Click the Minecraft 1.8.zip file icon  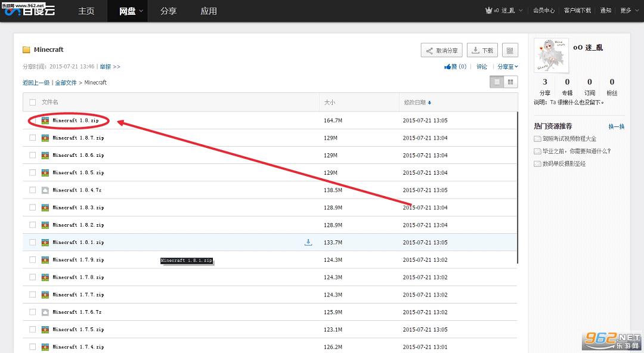(x=45, y=120)
